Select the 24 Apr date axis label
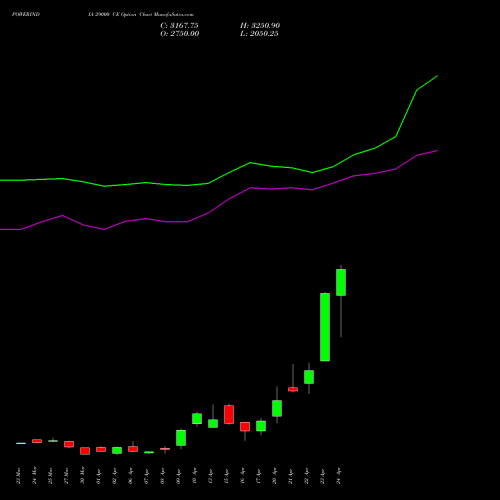 pyautogui.click(x=339, y=476)
